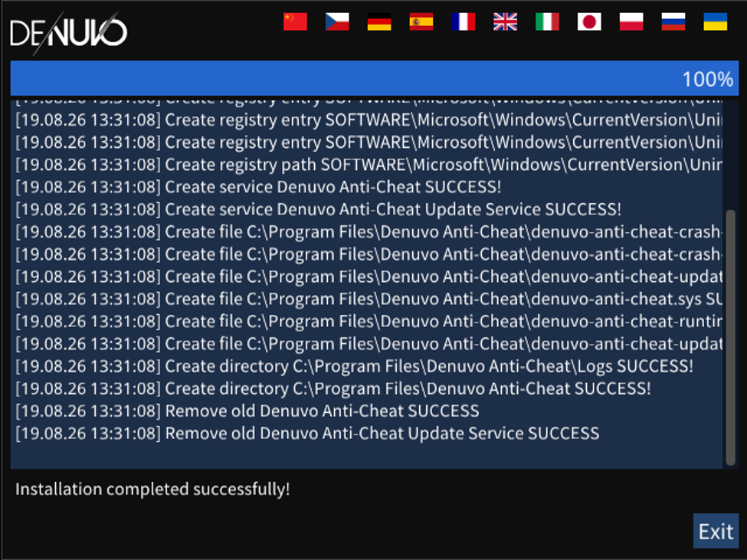
Task: Click the denuvo-anti-cheat.sys file log entry
Action: (369, 299)
